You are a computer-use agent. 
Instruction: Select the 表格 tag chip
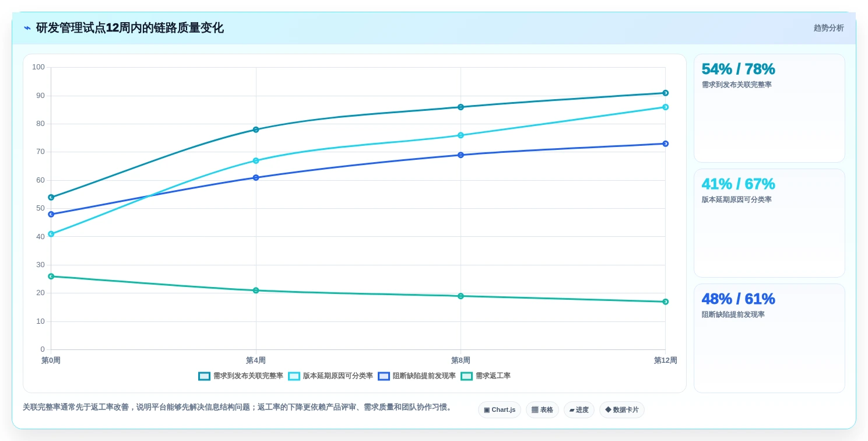pyautogui.click(x=542, y=410)
